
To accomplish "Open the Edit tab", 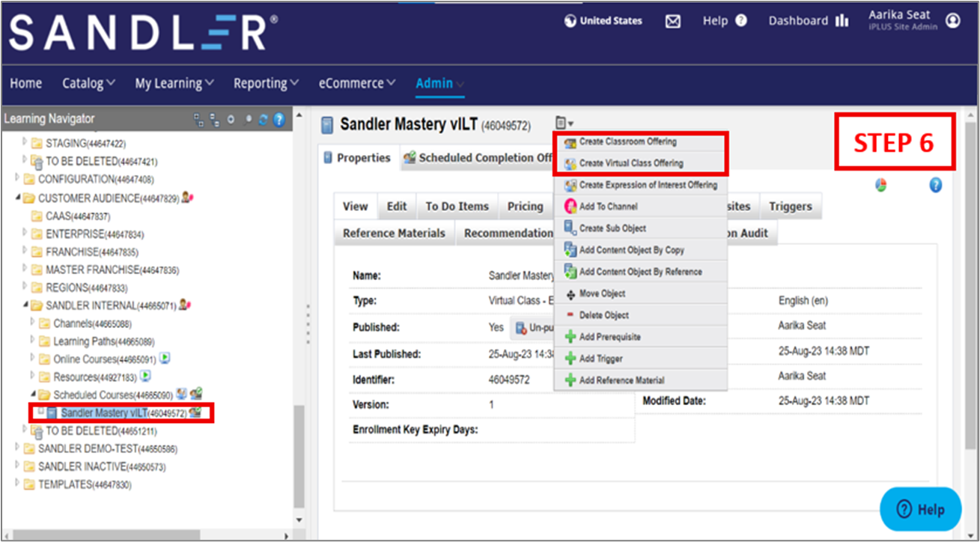I will coord(397,207).
